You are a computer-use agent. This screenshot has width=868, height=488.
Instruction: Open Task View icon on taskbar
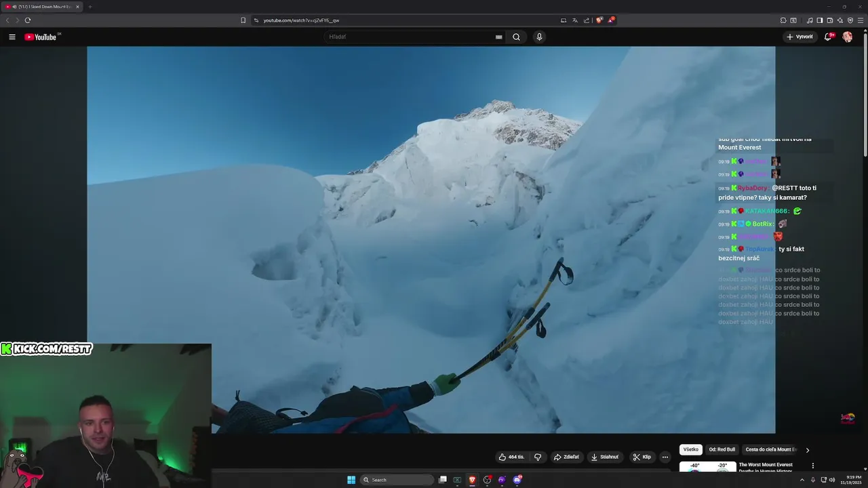[x=443, y=480]
